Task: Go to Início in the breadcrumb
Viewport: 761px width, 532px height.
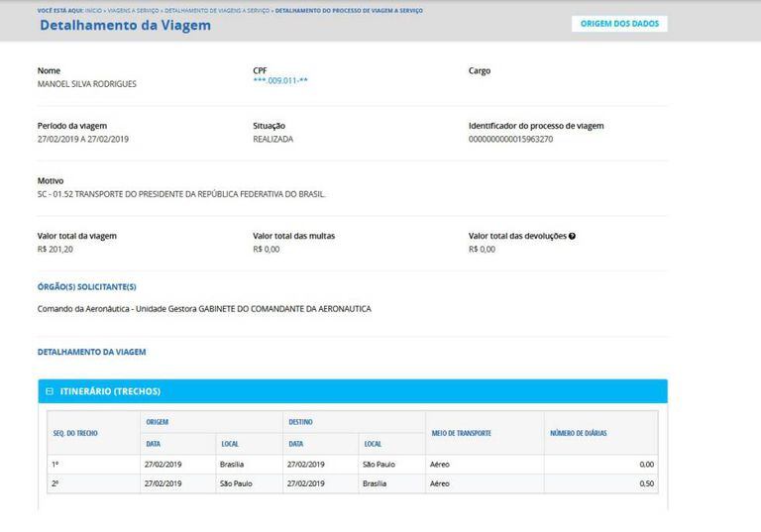Action: [x=92, y=9]
